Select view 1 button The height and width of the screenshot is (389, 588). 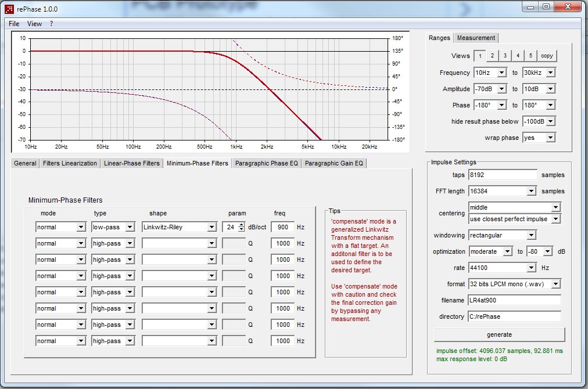(480, 56)
